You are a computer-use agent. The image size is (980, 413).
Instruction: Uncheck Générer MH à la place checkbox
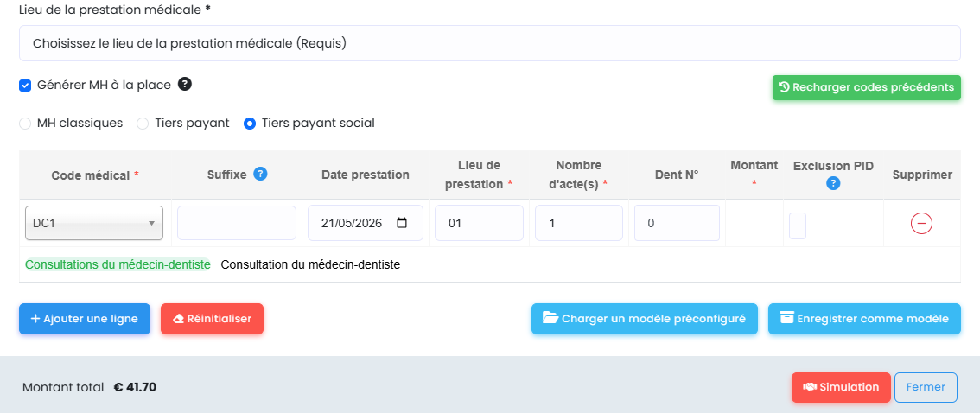coord(25,86)
